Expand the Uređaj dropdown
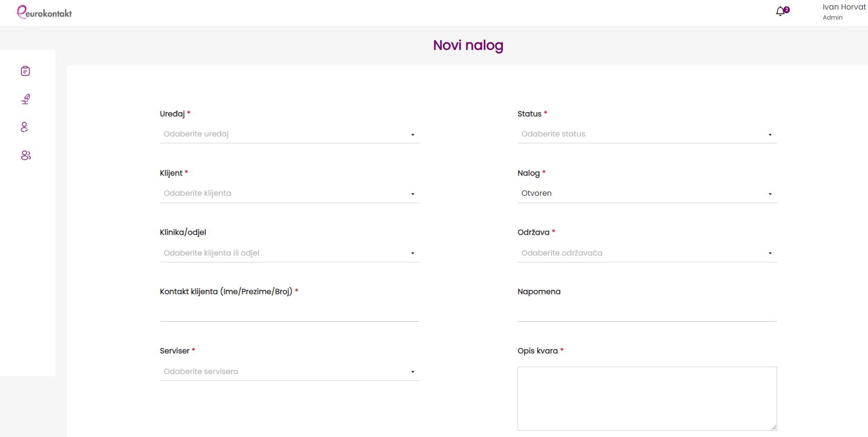 click(289, 134)
